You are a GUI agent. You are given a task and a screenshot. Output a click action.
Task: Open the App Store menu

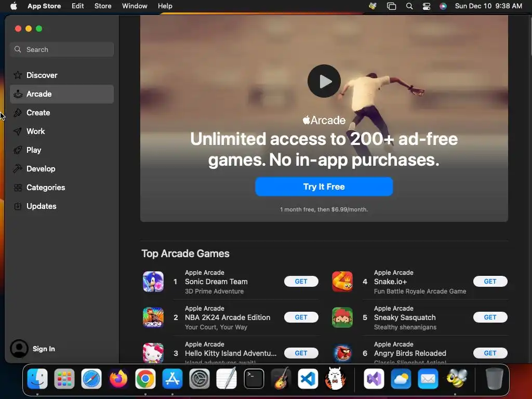[44, 6]
